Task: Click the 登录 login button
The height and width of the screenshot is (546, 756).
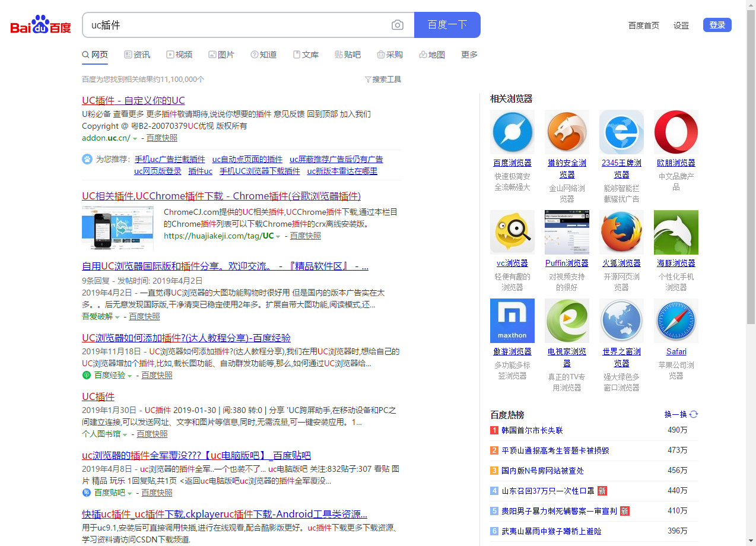Action: (x=717, y=25)
